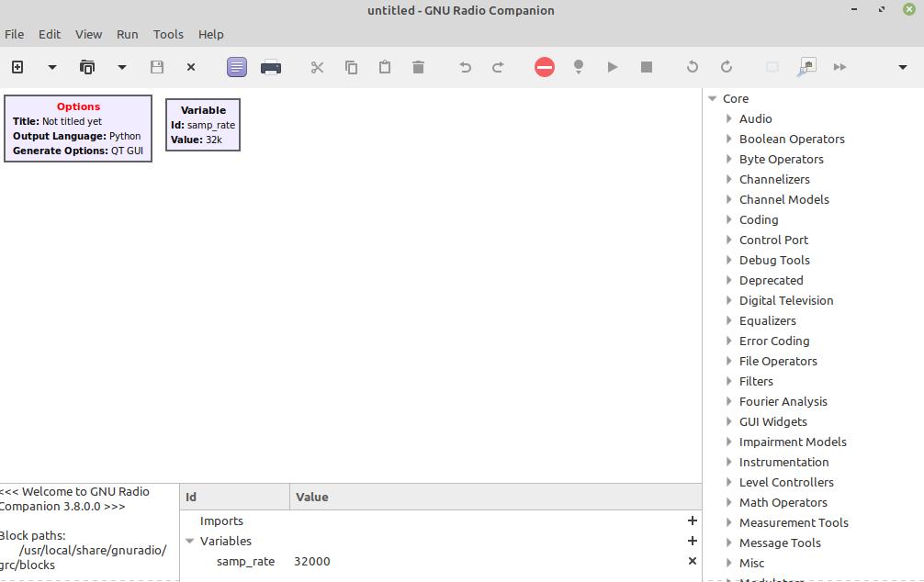
Task: Open an existing flow graph
Action: point(87,67)
